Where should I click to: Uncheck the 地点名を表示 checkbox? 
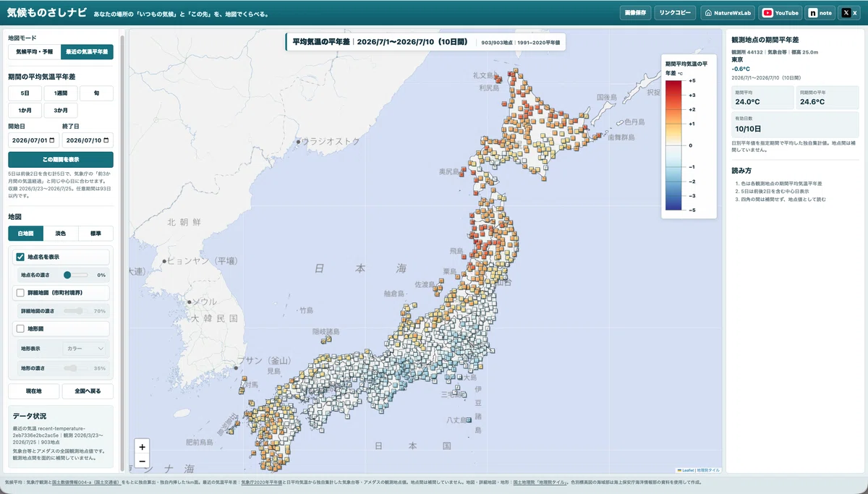pyautogui.click(x=20, y=257)
